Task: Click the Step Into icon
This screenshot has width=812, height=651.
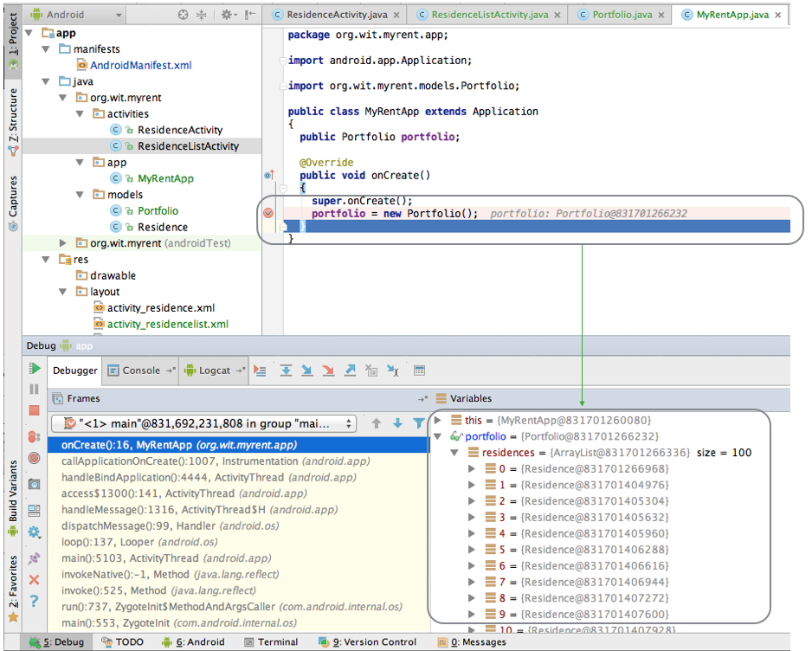Action: (x=307, y=371)
